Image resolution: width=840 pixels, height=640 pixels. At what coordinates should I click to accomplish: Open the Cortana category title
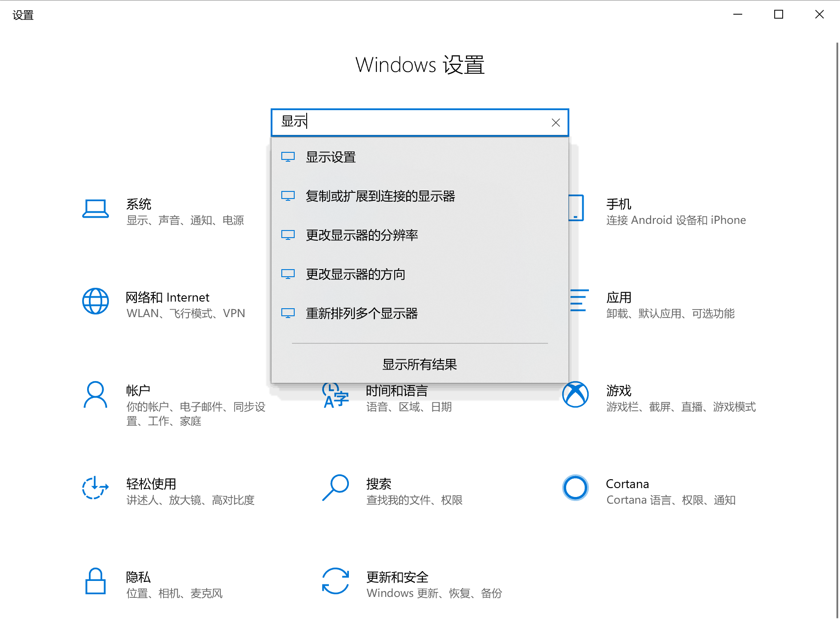pyautogui.click(x=627, y=484)
